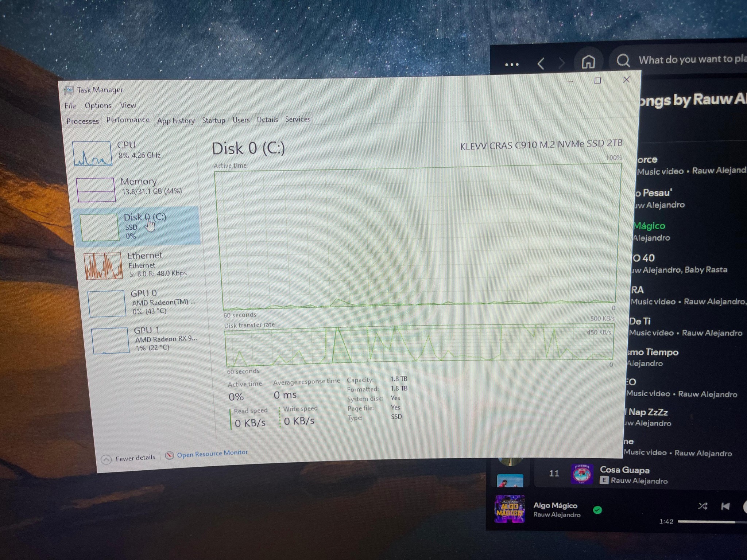This screenshot has height=560, width=747.
Task: Click the Ethernet mini graph thumbnail
Action: click(x=104, y=266)
